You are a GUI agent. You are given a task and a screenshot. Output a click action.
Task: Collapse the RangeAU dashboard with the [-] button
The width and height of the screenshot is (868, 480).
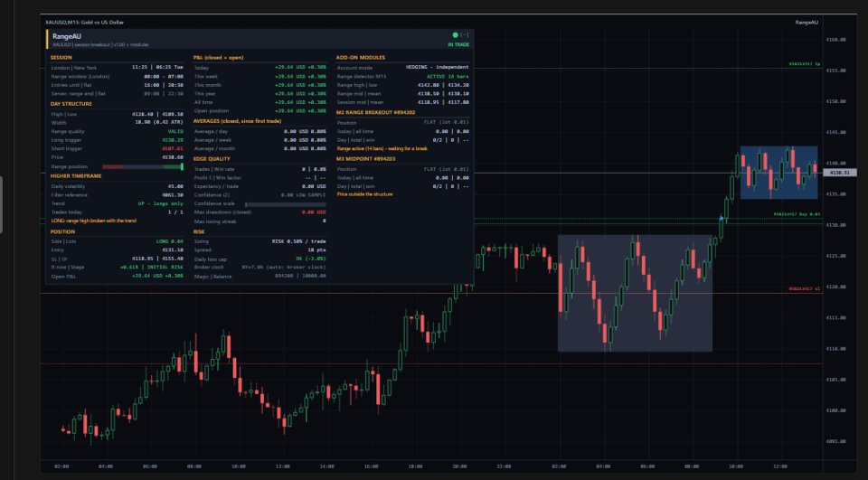click(x=464, y=35)
